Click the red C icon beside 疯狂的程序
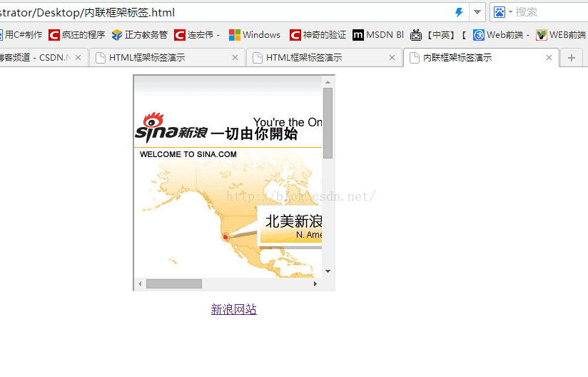The image size is (588, 377). click(54, 35)
